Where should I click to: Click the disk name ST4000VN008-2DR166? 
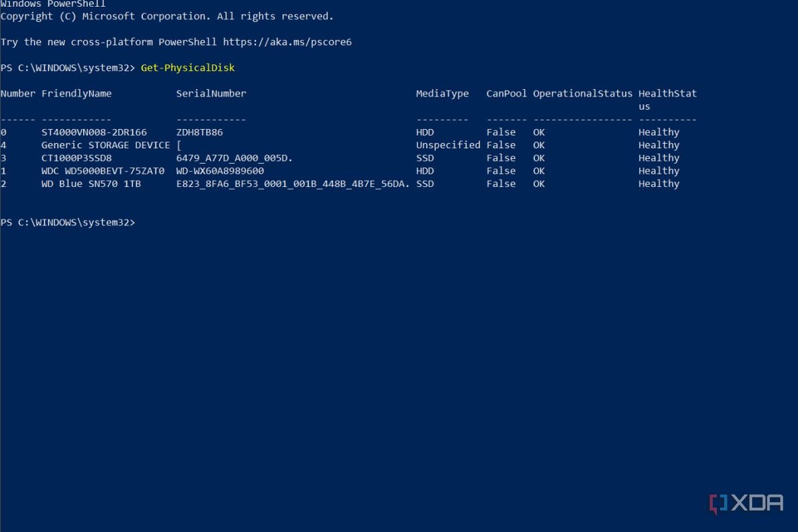(x=94, y=132)
